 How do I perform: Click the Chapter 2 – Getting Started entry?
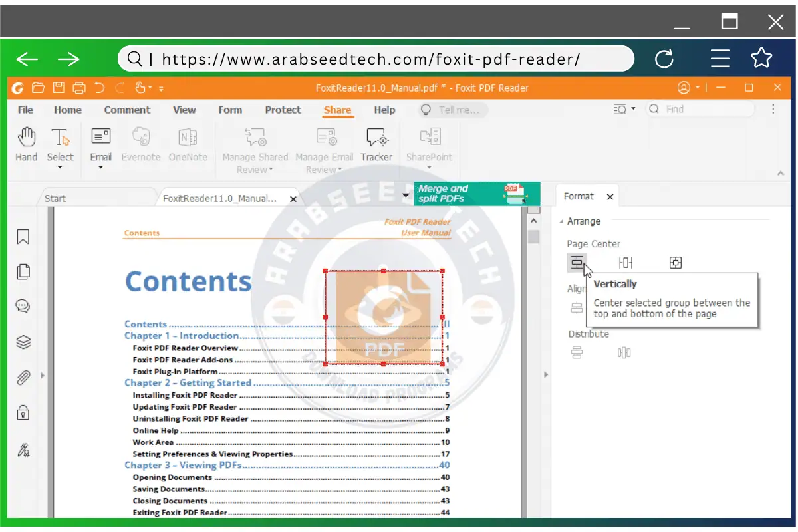[188, 383]
